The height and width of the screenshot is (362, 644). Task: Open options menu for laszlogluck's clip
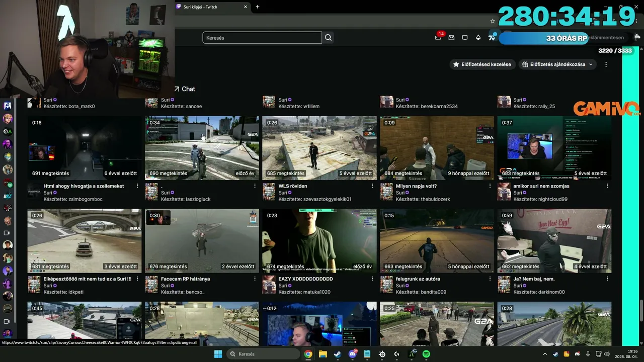coord(255,186)
